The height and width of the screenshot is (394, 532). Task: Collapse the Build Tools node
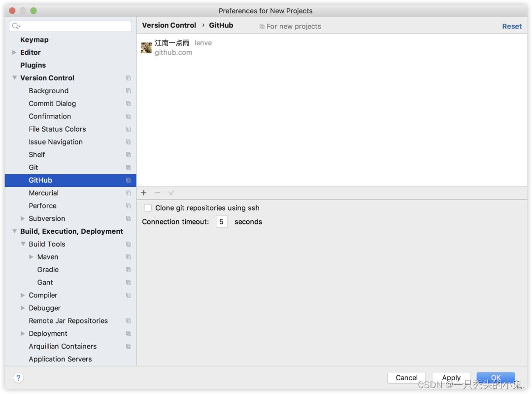tap(23, 244)
